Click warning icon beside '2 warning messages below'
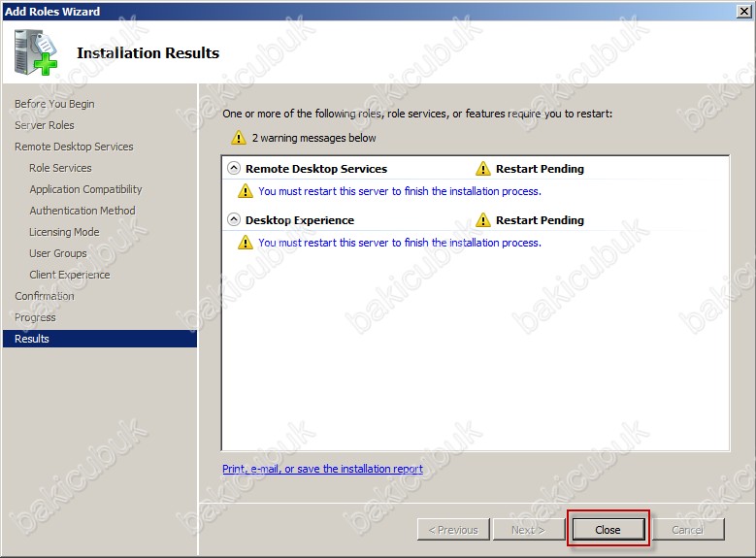The image size is (756, 558). (x=239, y=138)
